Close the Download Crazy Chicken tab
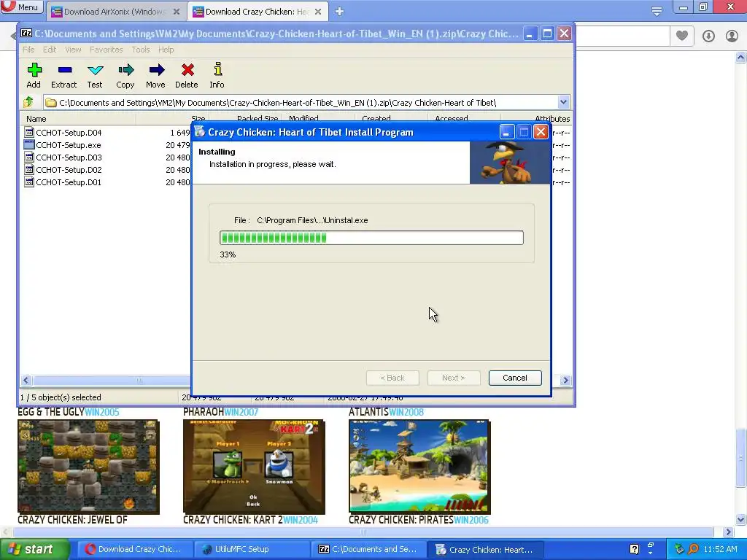Viewport: 747px width, 560px height. coord(318,12)
